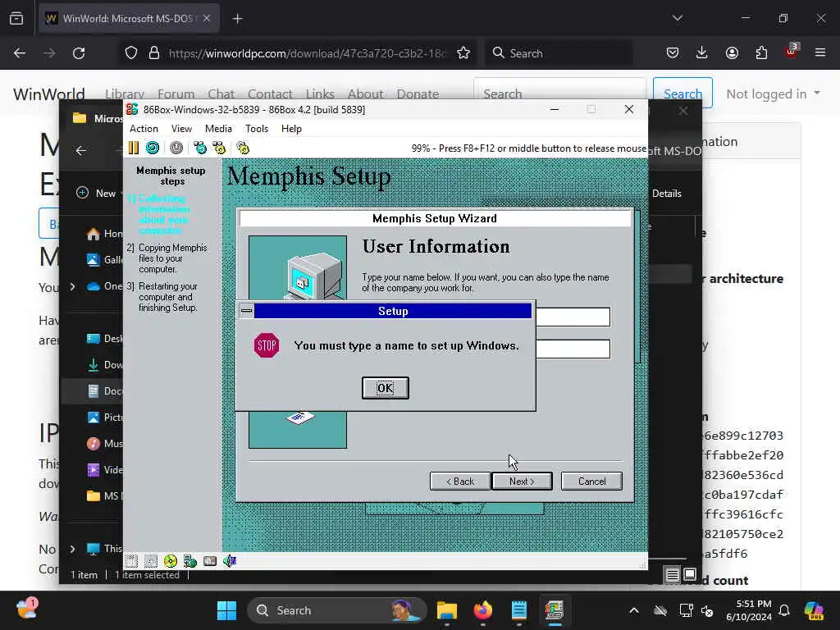
Task: Open the Help menu in 86Box
Action: 291,129
